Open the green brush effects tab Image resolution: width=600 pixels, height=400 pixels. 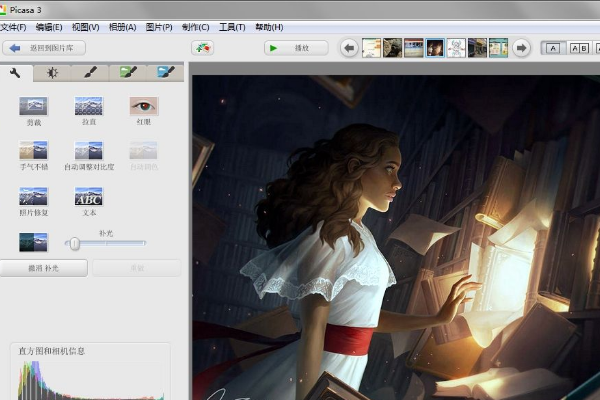128,73
